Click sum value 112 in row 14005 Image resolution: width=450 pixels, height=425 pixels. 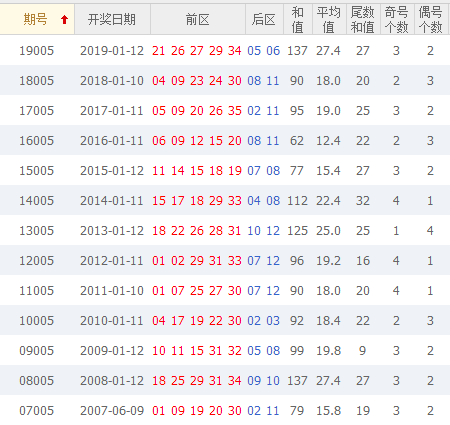(297, 201)
